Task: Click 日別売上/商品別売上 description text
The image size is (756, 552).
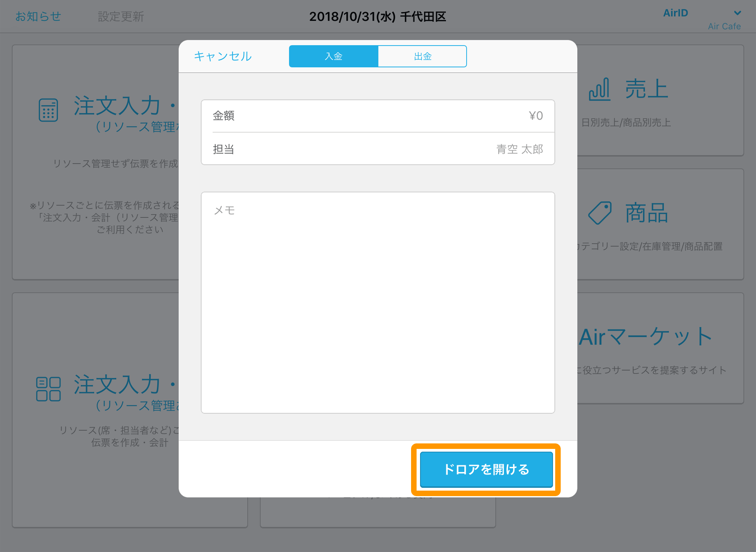Action: 626,122
